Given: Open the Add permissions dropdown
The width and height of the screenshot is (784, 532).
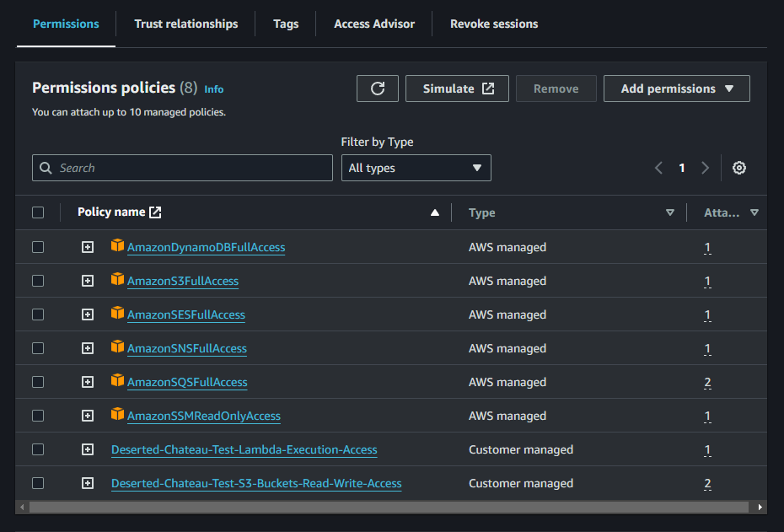Looking at the screenshot, I should (x=676, y=89).
